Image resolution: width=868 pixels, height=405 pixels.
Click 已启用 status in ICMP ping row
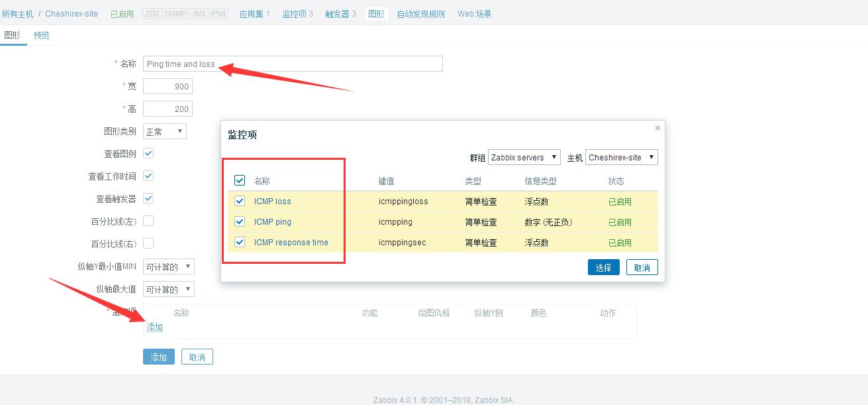pos(620,221)
